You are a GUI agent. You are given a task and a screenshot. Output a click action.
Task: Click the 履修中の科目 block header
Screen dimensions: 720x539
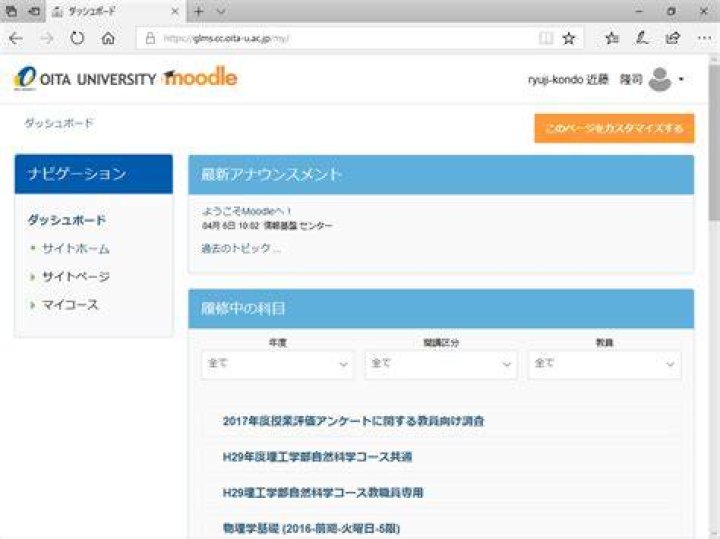pyautogui.click(x=441, y=309)
